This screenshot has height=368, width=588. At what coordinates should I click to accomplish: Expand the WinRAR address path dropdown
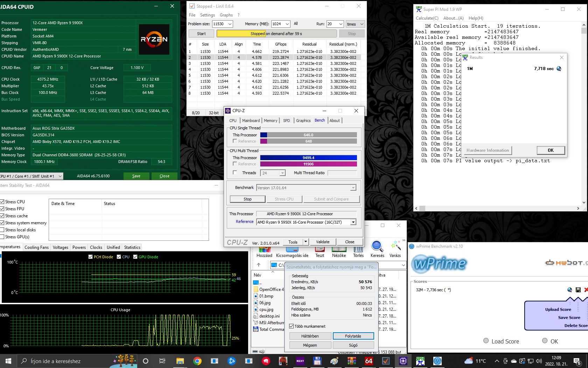[x=403, y=265]
